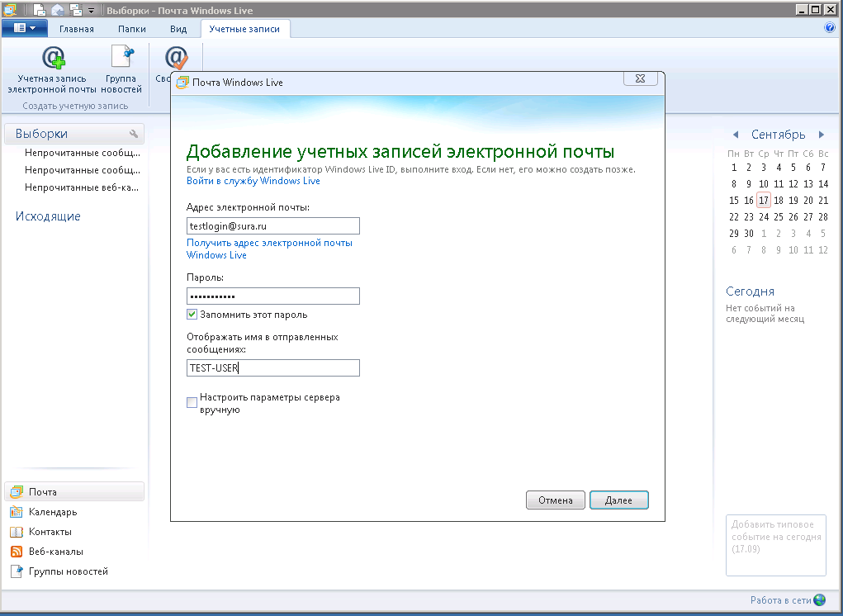Click the Далее button
843x616 pixels.
[x=618, y=500]
